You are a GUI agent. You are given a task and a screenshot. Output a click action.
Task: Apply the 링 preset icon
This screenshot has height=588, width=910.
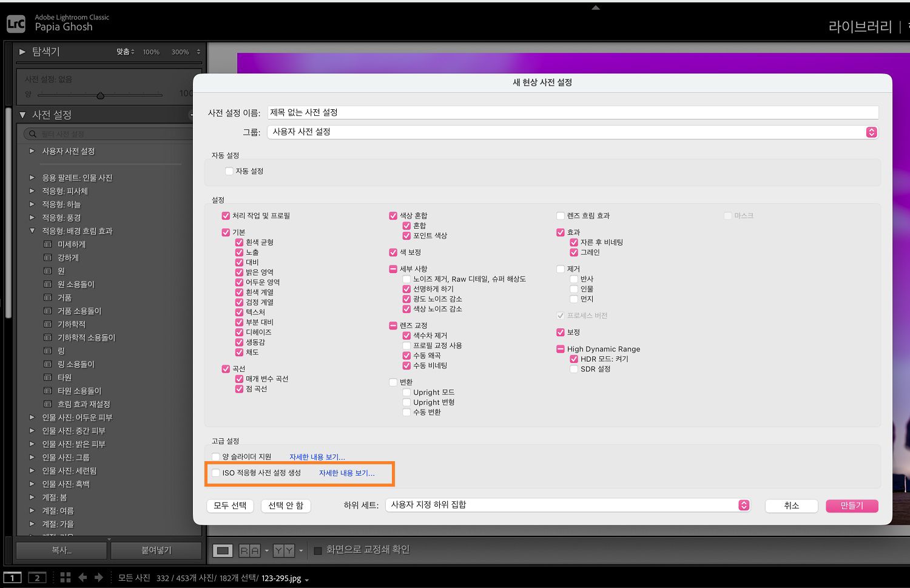[47, 351]
